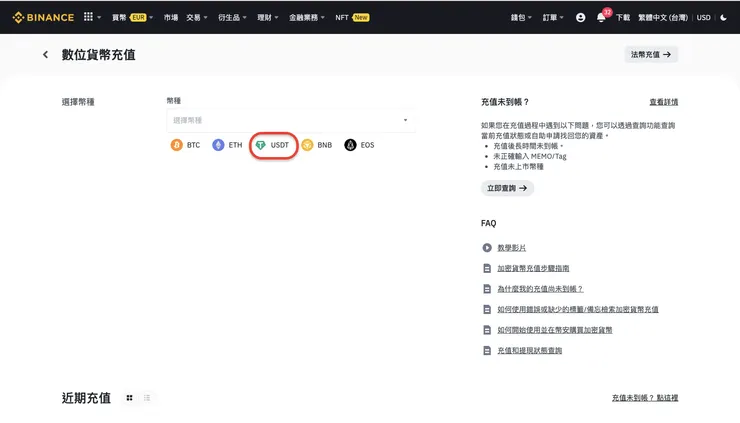
Task: Open FAQ link about missing tag/memo
Action: 578,309
